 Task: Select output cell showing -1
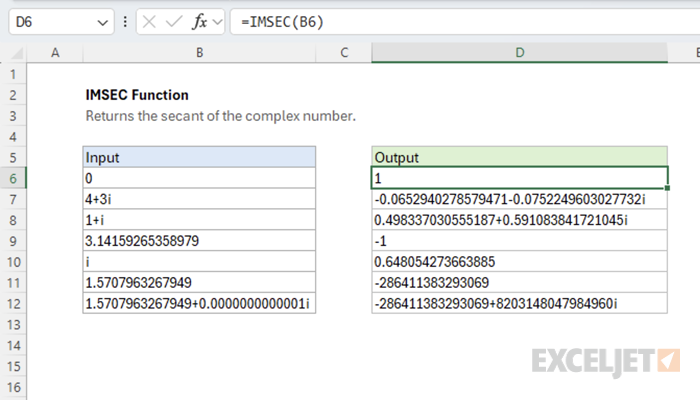[520, 241]
